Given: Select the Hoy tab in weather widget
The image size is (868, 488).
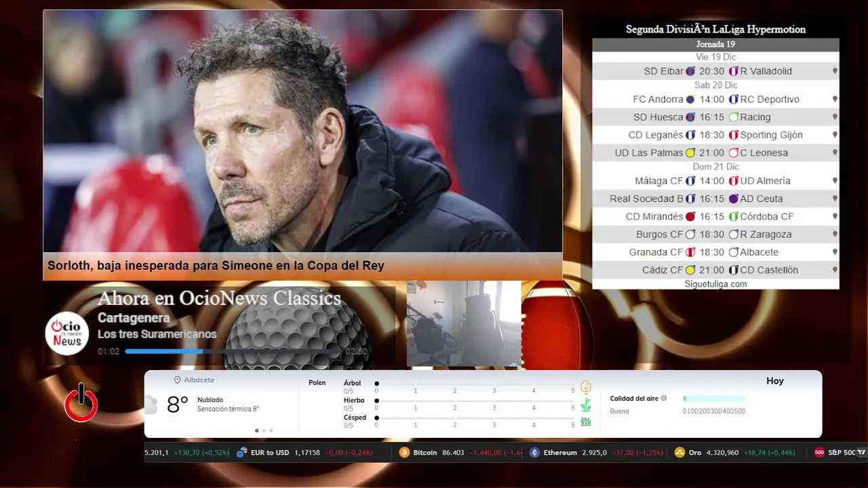Looking at the screenshot, I should pyautogui.click(x=775, y=381).
